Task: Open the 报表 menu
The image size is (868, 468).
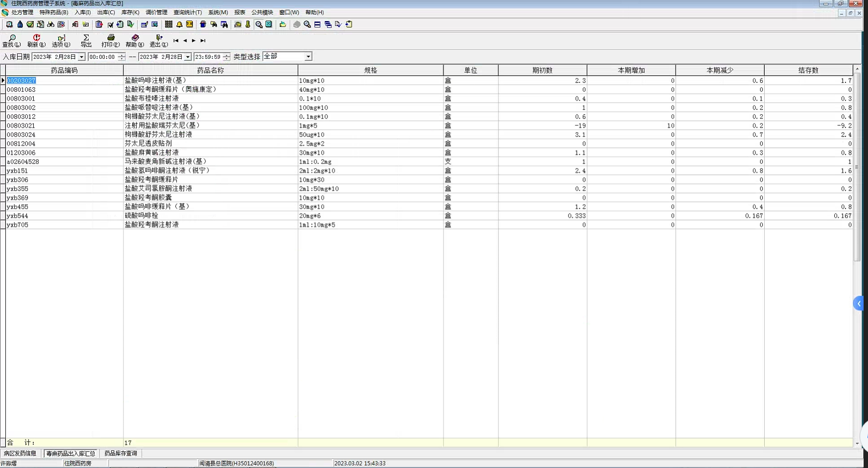Action: tap(240, 12)
